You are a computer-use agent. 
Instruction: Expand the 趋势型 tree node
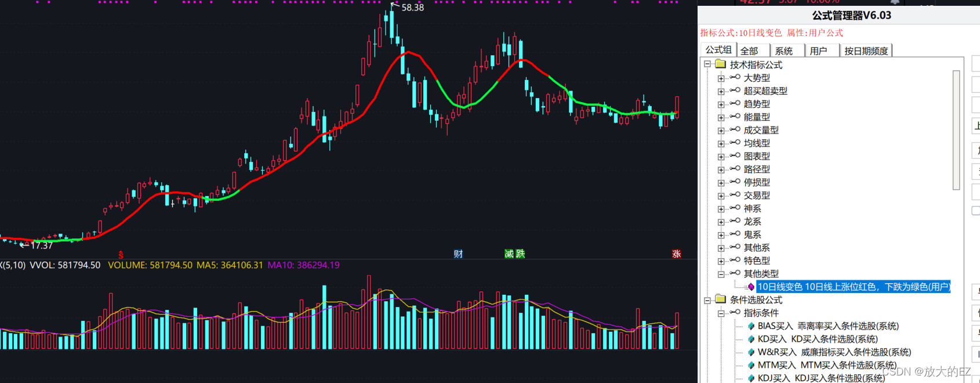click(721, 104)
